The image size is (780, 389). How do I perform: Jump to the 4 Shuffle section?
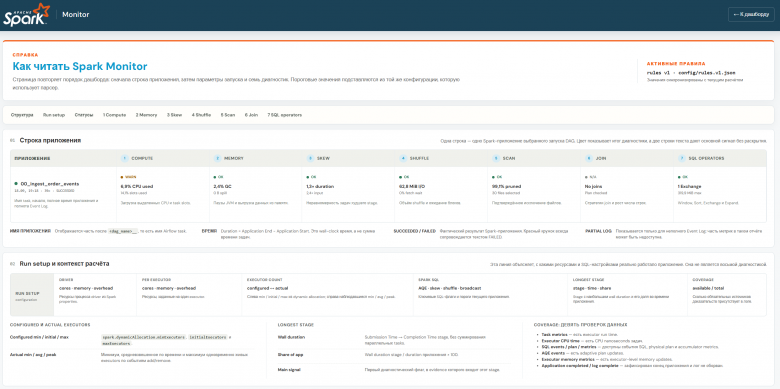(201, 115)
